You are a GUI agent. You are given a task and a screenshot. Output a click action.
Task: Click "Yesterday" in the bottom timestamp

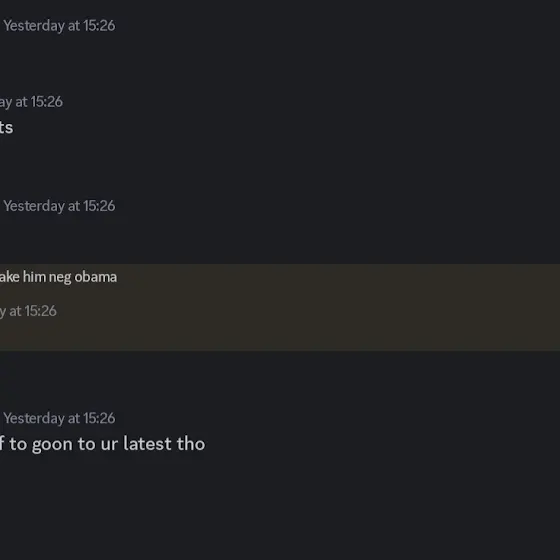34,418
